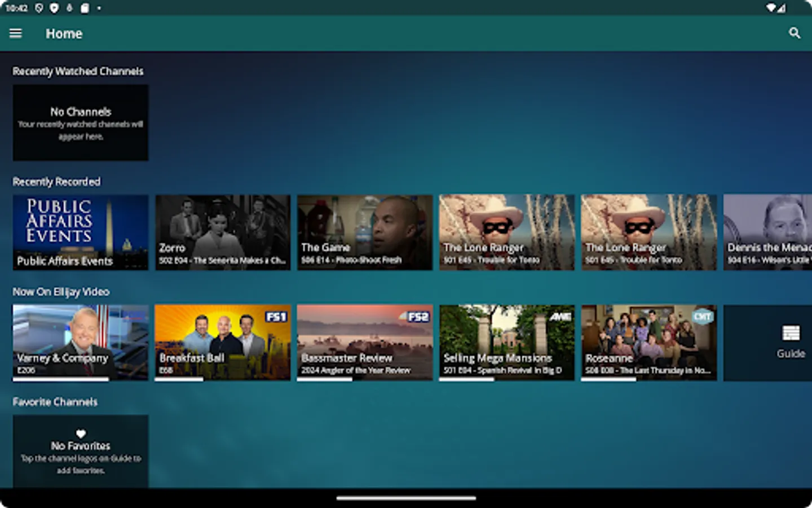This screenshot has width=812, height=508.
Task: Tap the clock in status bar
Action: tap(16, 8)
